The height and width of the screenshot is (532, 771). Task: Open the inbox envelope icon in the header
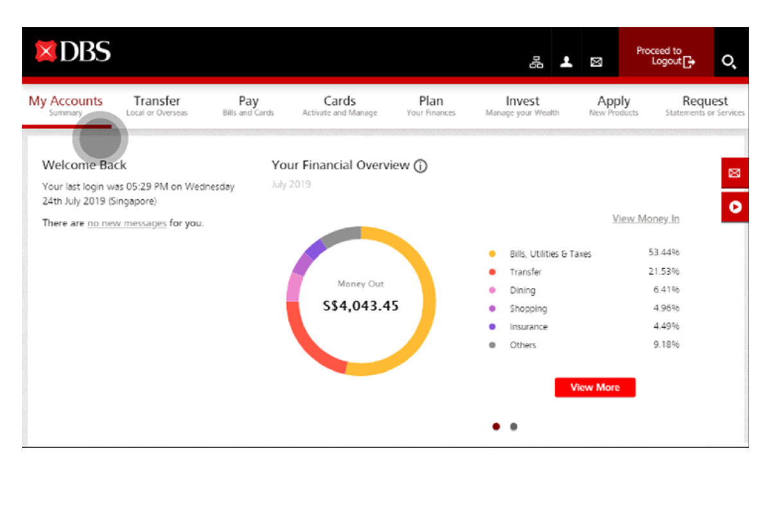tap(596, 62)
